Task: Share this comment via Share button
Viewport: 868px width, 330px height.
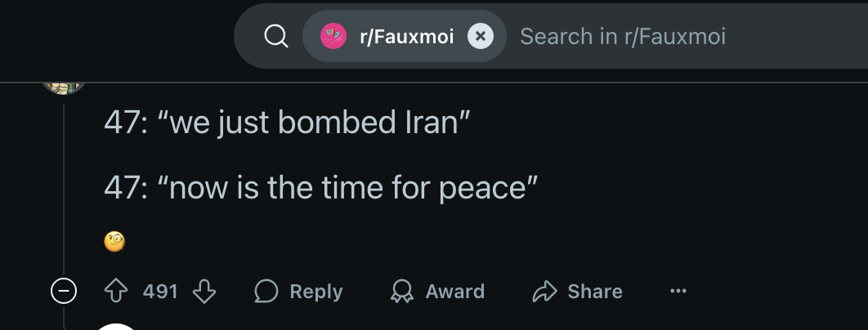Action: point(577,292)
